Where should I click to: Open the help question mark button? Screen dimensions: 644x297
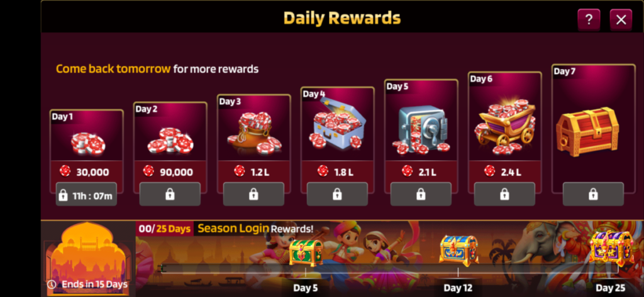(x=589, y=19)
